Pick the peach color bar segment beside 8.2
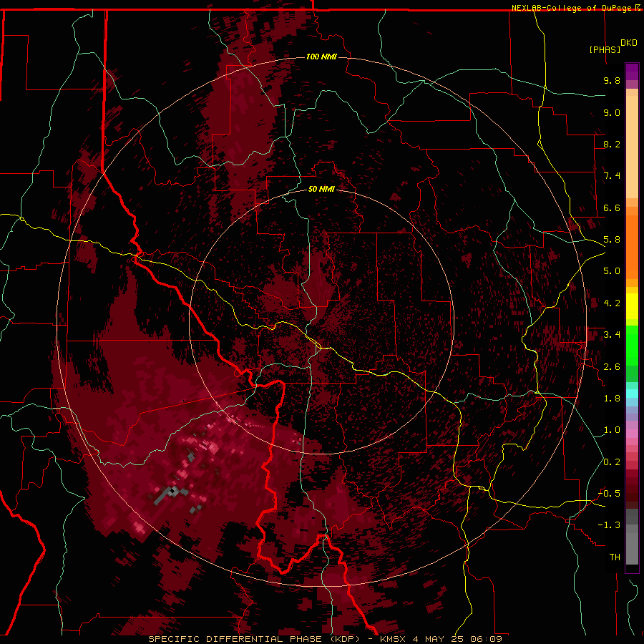This screenshot has height=644, width=644. (632, 147)
